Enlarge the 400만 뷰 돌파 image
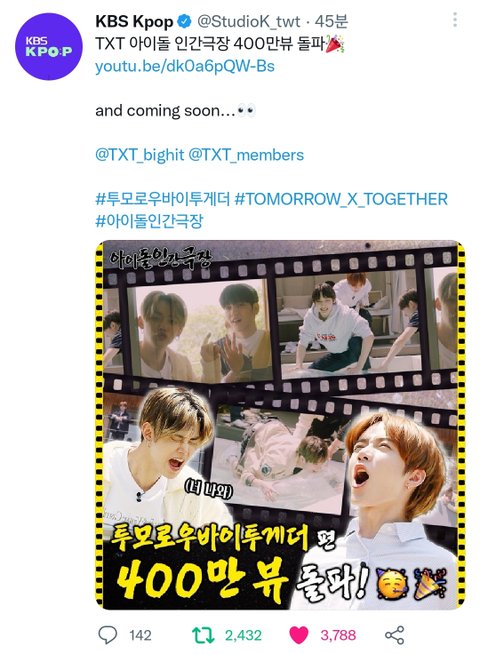The image size is (480, 654). pyautogui.click(x=280, y=425)
